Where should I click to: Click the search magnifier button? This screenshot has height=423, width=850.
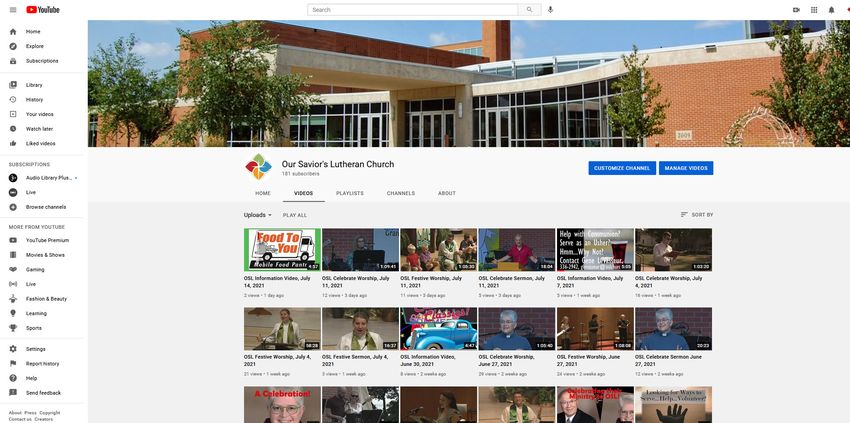pyautogui.click(x=530, y=9)
